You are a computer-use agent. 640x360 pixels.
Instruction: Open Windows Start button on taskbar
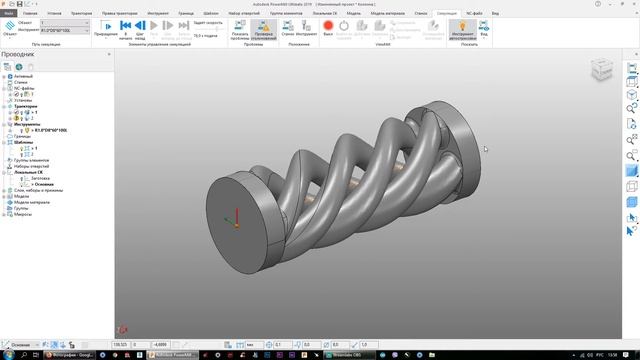(x=8, y=355)
